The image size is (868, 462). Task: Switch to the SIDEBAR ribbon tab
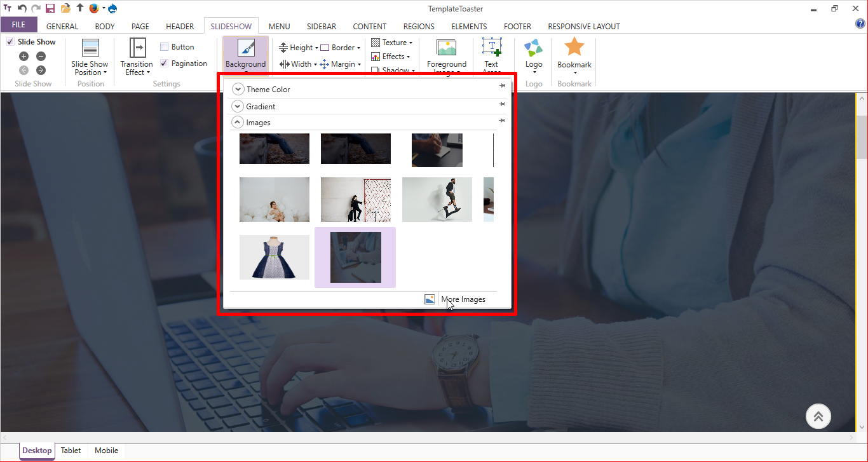coord(322,27)
